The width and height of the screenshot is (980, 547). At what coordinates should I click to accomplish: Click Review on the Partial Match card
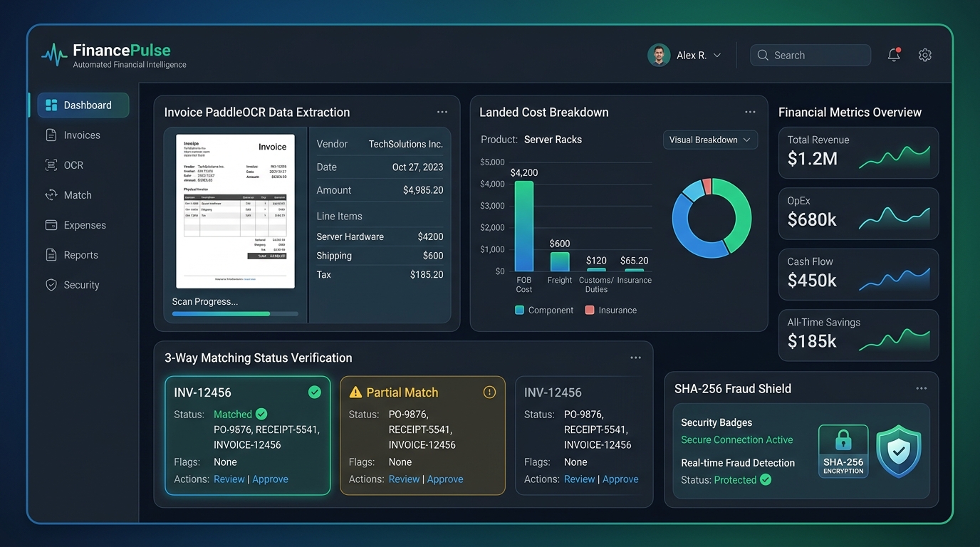pyautogui.click(x=404, y=479)
